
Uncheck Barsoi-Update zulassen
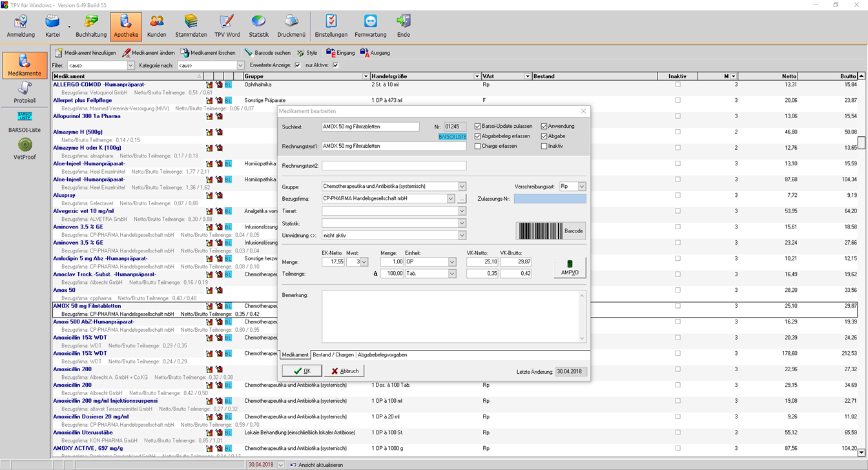[478, 127]
